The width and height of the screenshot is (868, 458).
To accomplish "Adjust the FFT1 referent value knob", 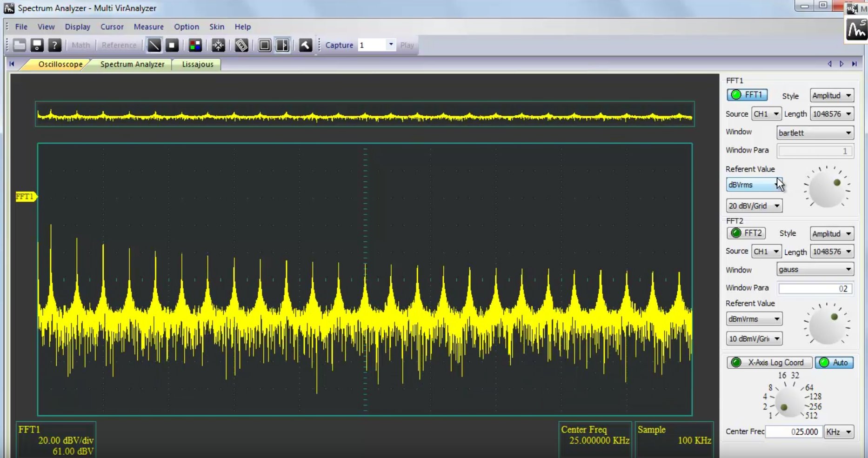I will [x=827, y=189].
